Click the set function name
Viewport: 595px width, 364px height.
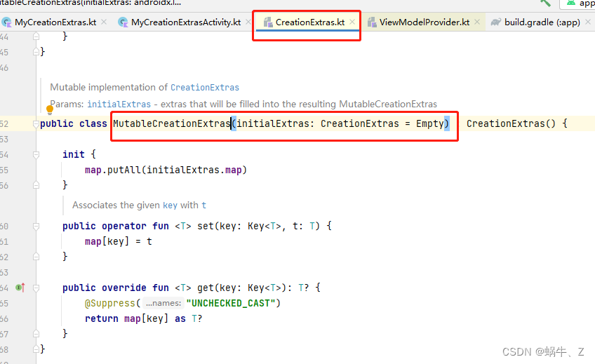pos(206,226)
